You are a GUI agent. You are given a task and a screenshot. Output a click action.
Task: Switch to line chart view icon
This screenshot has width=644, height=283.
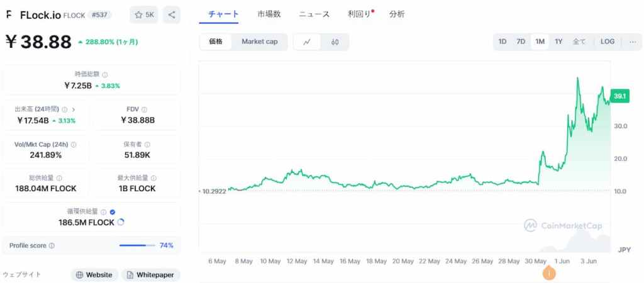pos(307,42)
